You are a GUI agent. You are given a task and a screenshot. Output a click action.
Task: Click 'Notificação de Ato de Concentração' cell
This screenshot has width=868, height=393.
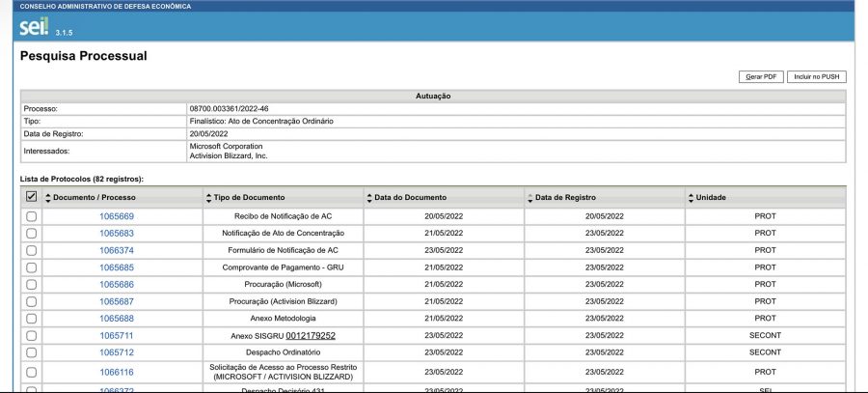(x=283, y=234)
